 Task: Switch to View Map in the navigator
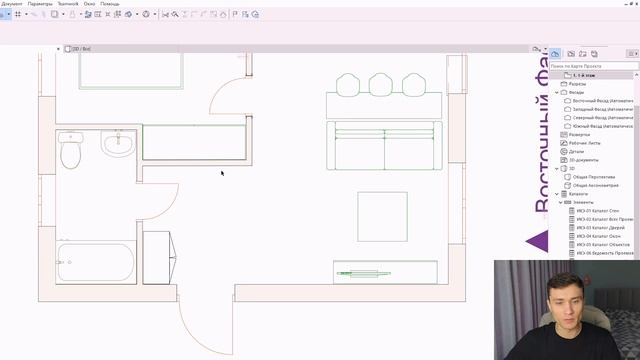point(571,54)
